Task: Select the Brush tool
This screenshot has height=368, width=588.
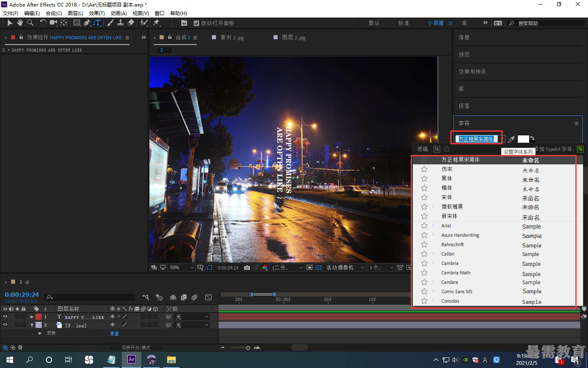Action: coord(110,23)
